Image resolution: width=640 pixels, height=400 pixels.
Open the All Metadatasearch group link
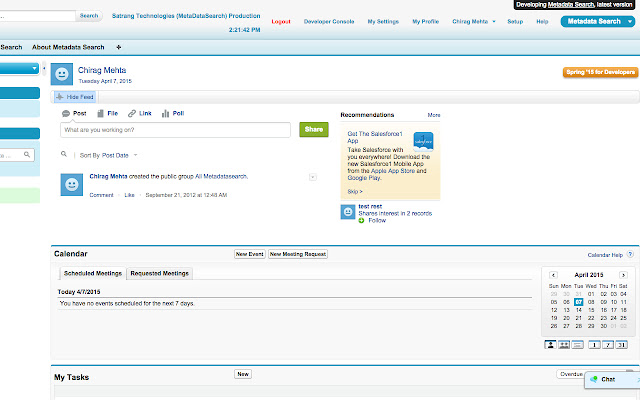coord(221,176)
